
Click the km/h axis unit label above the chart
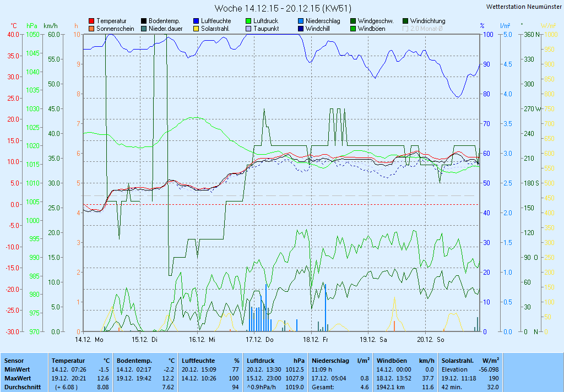[50, 26]
